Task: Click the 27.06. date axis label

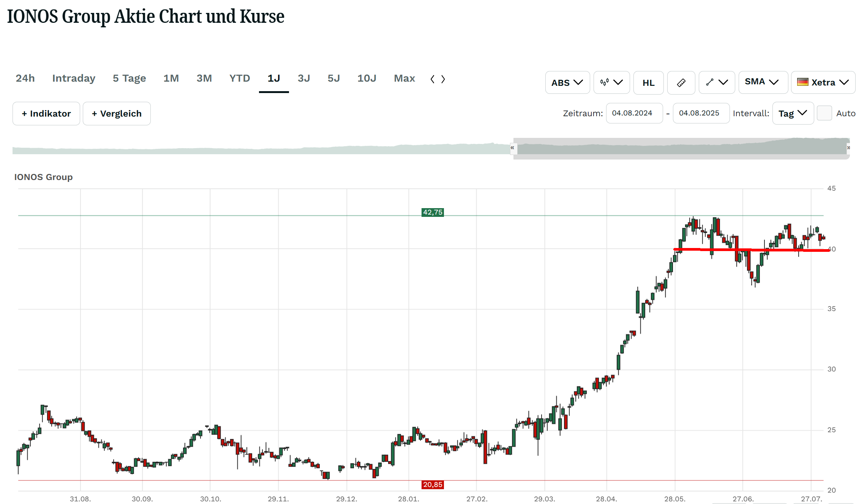Action: [x=743, y=499]
